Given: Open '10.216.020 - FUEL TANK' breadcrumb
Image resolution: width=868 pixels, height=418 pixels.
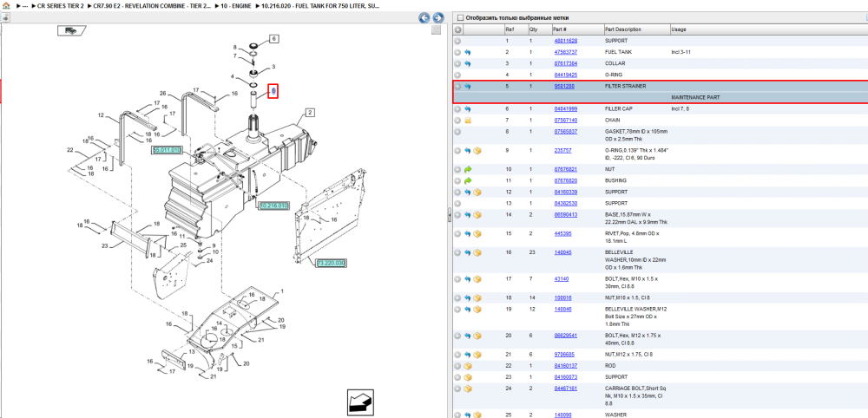Looking at the screenshot, I should (x=320, y=5).
